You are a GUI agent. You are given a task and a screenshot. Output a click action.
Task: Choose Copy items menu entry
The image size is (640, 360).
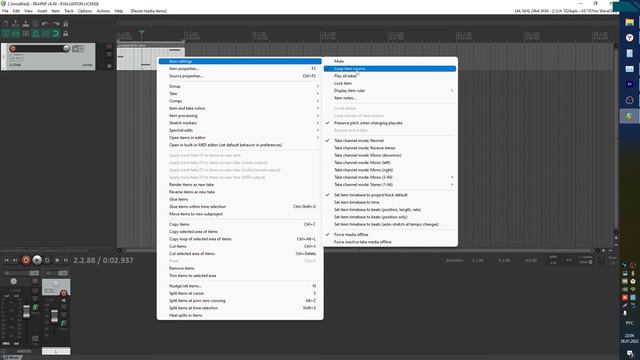pos(240,224)
